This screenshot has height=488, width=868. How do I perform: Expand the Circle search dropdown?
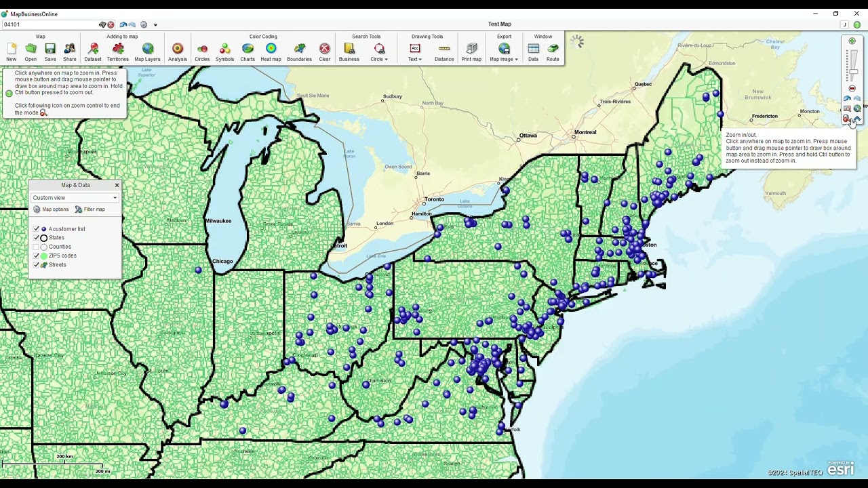point(380,52)
